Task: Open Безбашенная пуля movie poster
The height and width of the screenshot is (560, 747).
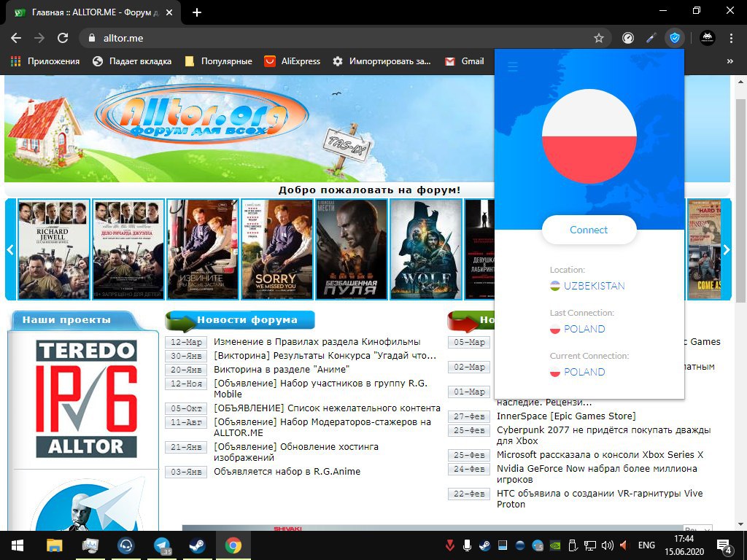Action: (x=351, y=249)
